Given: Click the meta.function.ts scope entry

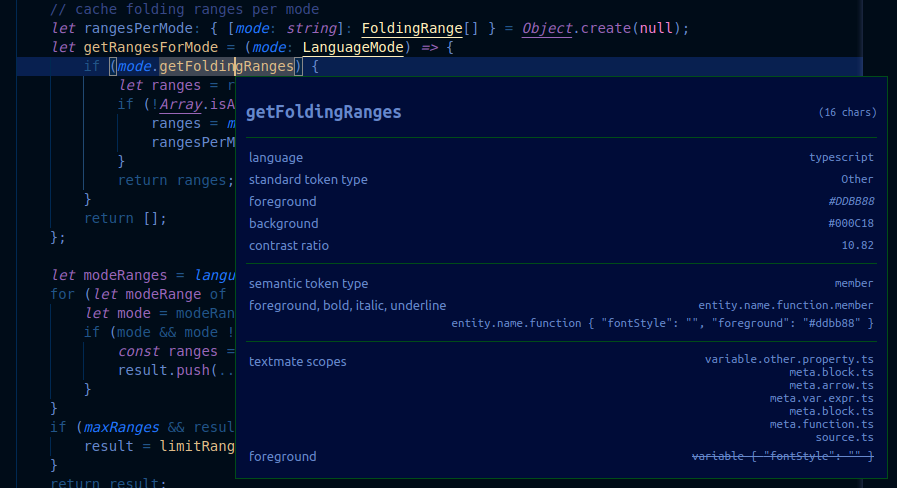Looking at the screenshot, I should tap(821, 424).
